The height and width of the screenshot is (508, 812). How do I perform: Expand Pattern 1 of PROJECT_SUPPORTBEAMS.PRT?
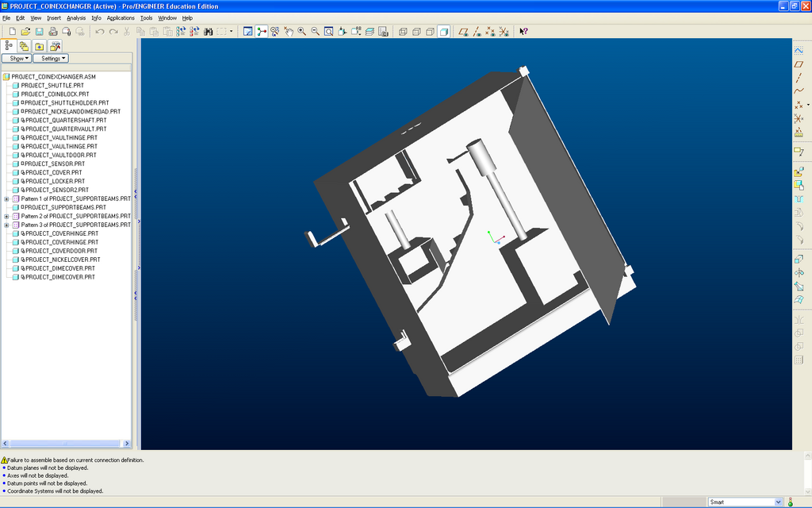point(6,199)
